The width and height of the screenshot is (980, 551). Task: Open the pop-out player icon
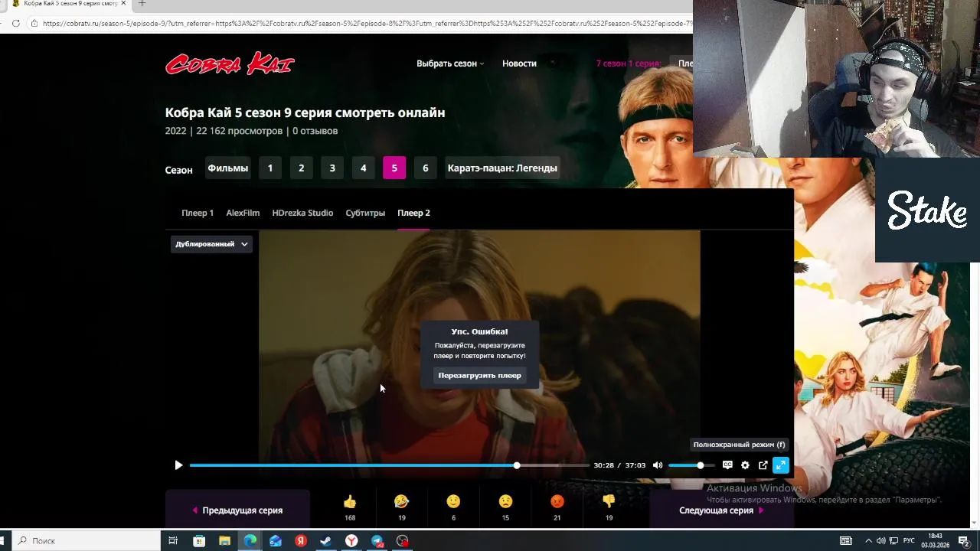[x=763, y=465]
